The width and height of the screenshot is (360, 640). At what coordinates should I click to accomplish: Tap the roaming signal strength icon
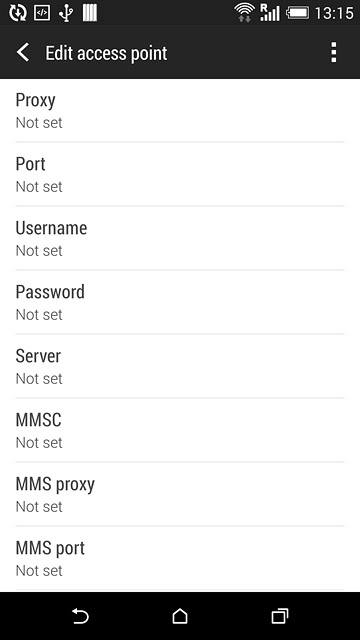[270, 12]
